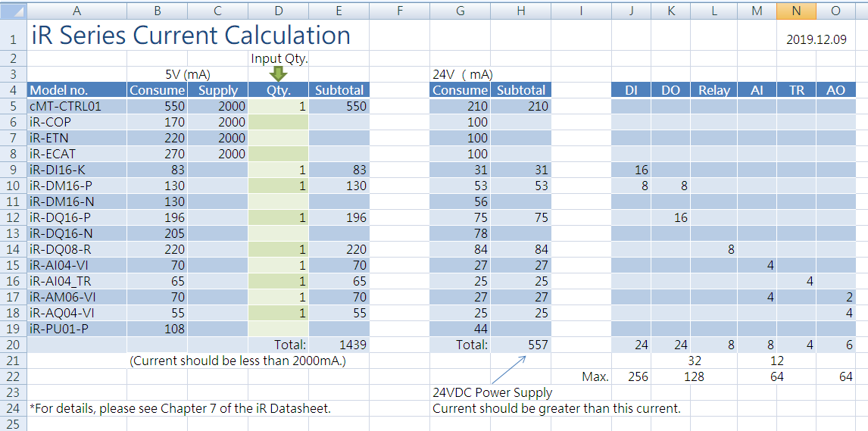Select the Relay column header cell
868x431 pixels.
(713, 90)
